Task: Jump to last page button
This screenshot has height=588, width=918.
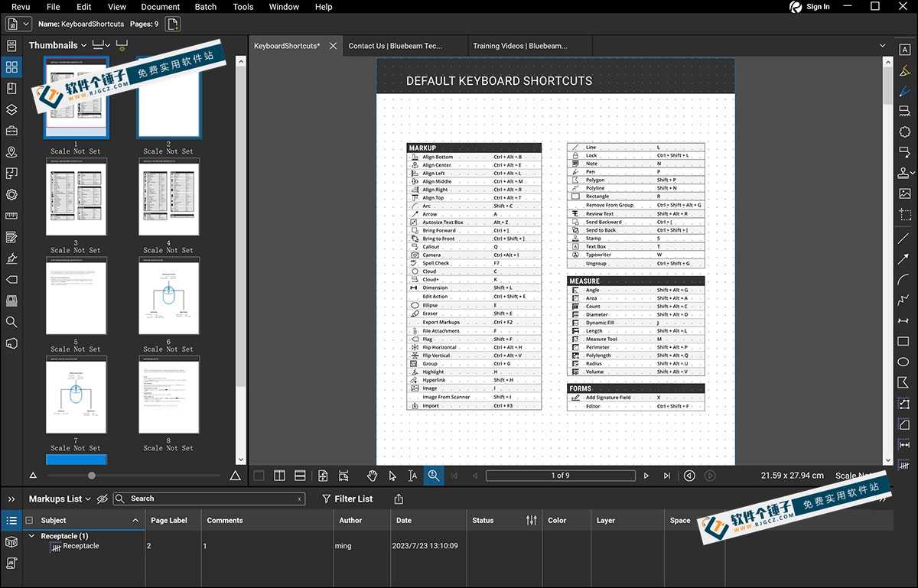Action: click(x=667, y=476)
